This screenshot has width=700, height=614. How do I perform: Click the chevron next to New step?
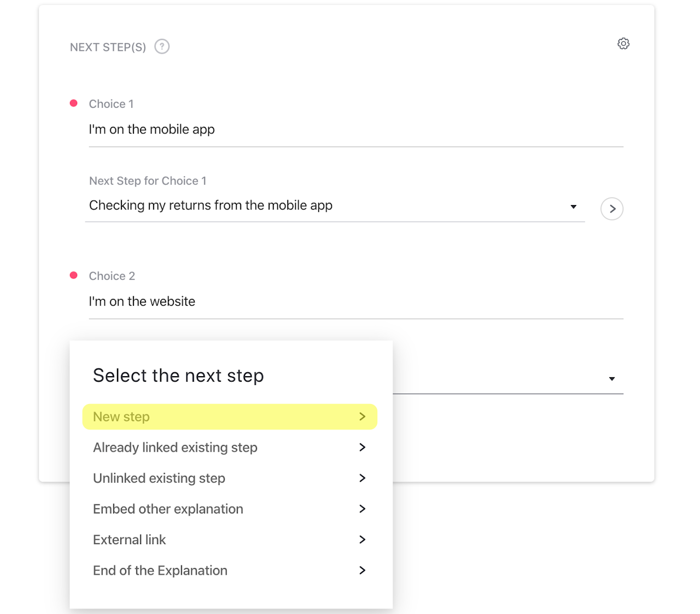(362, 417)
